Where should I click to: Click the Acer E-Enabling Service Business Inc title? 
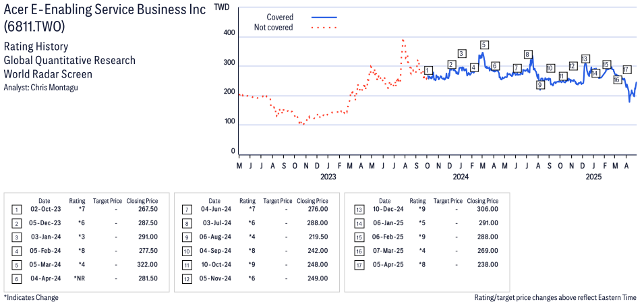(x=105, y=11)
